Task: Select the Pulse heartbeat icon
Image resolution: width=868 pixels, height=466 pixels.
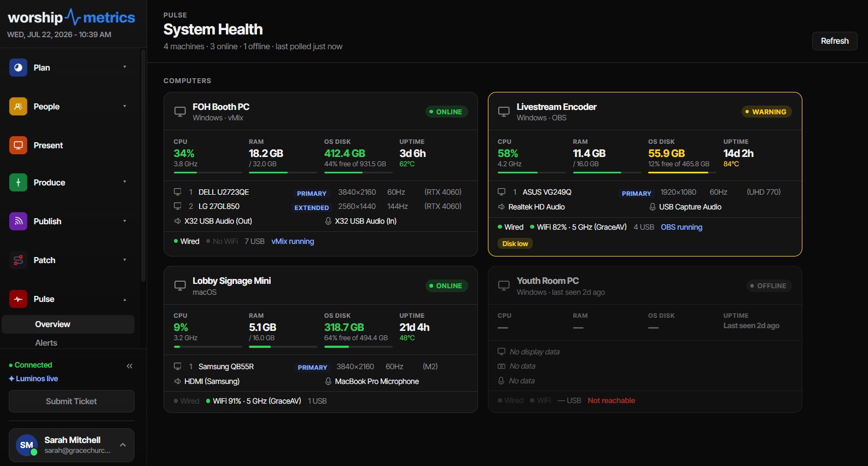Action: coord(18,299)
